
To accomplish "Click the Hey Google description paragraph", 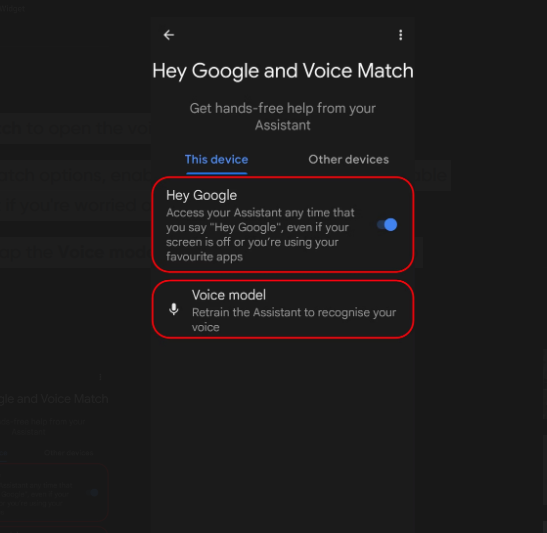I will 260,235.
